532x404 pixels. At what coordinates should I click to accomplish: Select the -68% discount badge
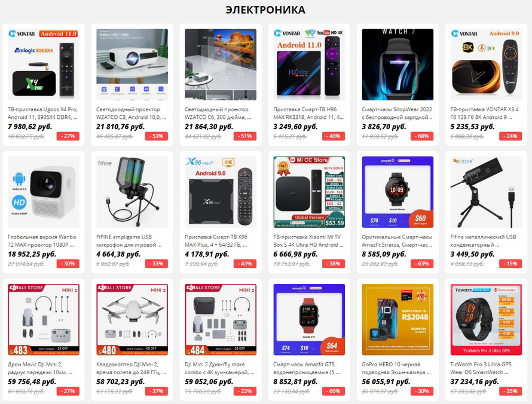point(422,136)
